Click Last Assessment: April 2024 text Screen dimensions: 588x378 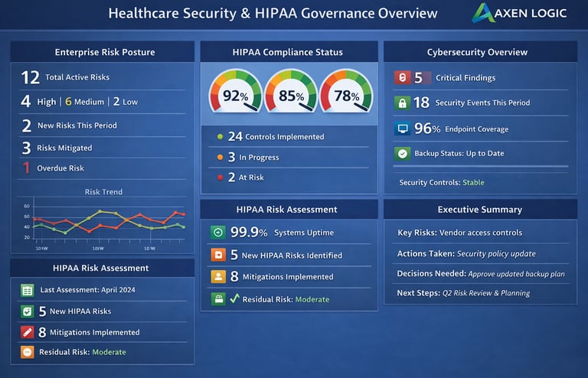[x=87, y=289]
